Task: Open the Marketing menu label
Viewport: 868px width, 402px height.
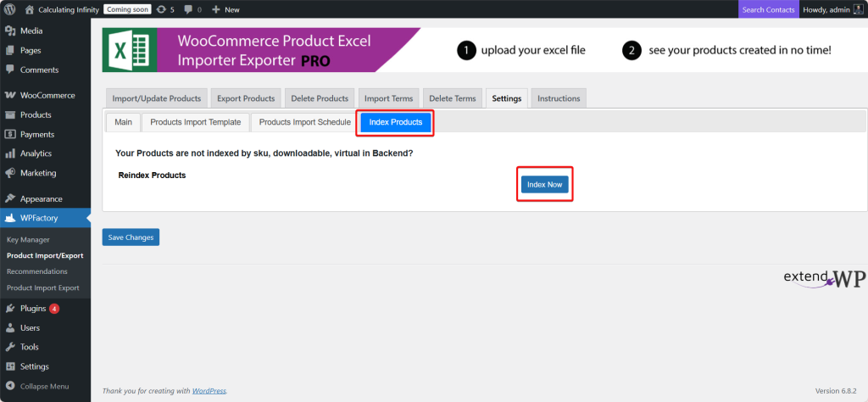Action: click(38, 173)
